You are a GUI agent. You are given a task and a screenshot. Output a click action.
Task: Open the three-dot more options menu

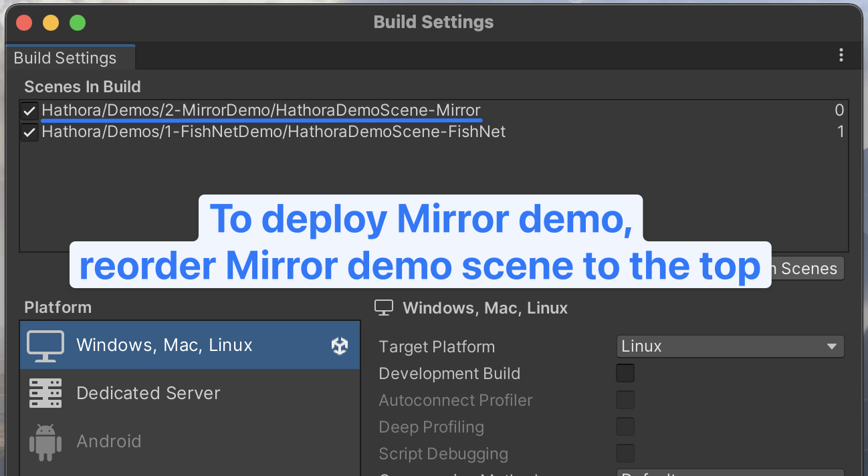[841, 56]
